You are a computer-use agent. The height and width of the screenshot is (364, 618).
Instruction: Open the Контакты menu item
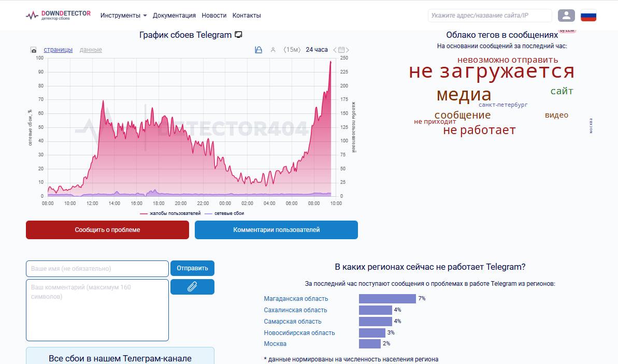(247, 16)
